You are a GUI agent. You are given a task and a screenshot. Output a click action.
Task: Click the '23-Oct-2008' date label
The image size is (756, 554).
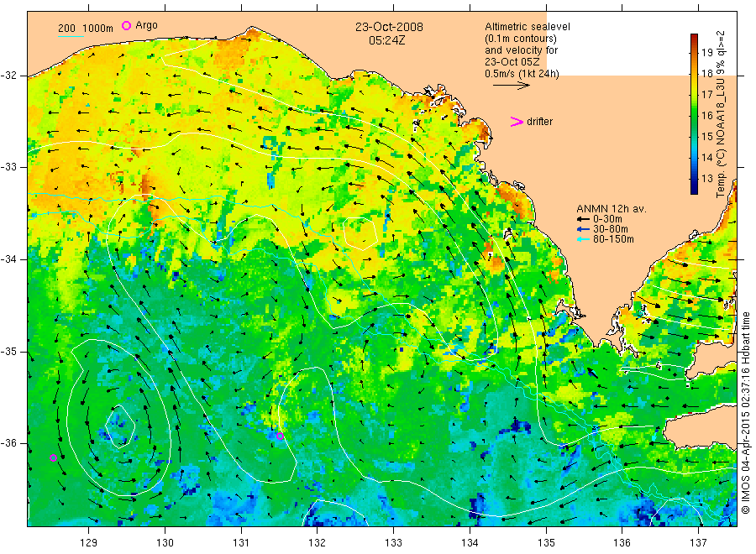pyautogui.click(x=389, y=27)
